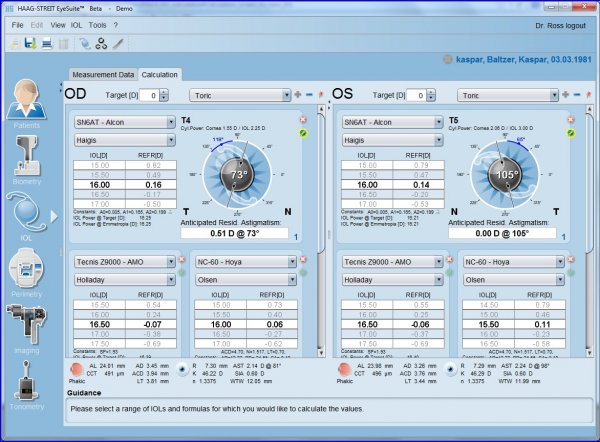Toggle green selection mark on OD SN6AT panel
Screen dimensions: 600x442
tap(303, 133)
